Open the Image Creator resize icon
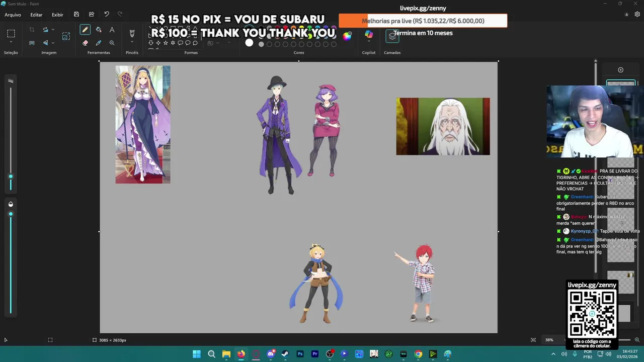Image resolution: width=644 pixels, height=362 pixels. 66,36
